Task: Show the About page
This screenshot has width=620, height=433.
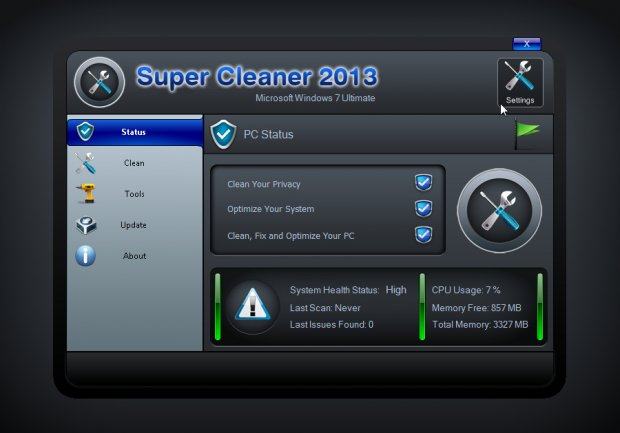Action: 135,256
